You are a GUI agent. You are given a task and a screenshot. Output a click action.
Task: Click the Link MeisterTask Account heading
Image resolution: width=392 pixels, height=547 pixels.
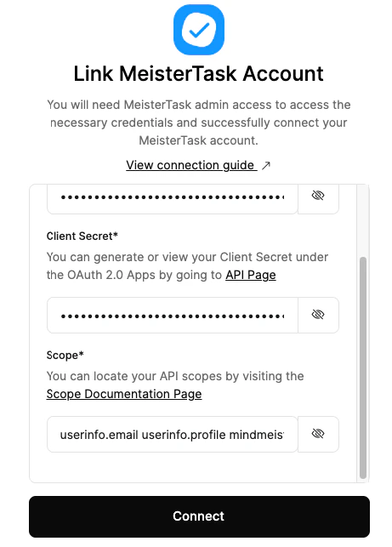198,74
